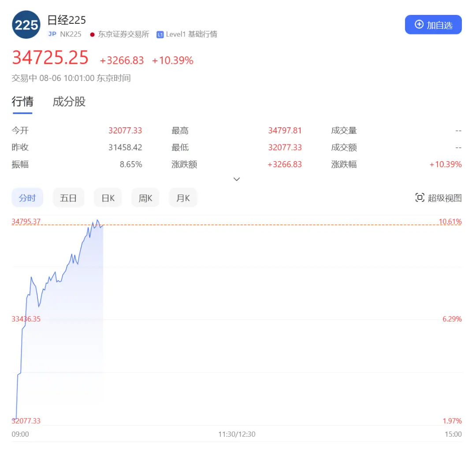Select the 月K chart view
Viewport: 476px width, 450px height.
click(x=183, y=198)
